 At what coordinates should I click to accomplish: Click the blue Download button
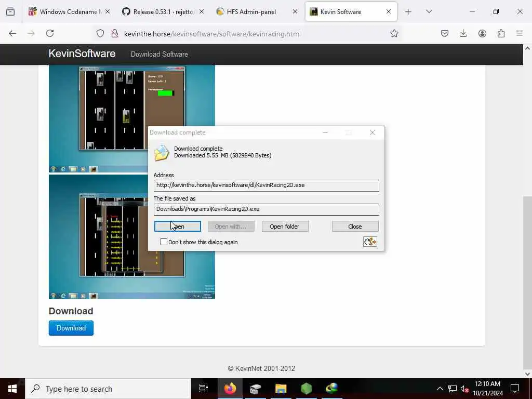click(x=71, y=328)
